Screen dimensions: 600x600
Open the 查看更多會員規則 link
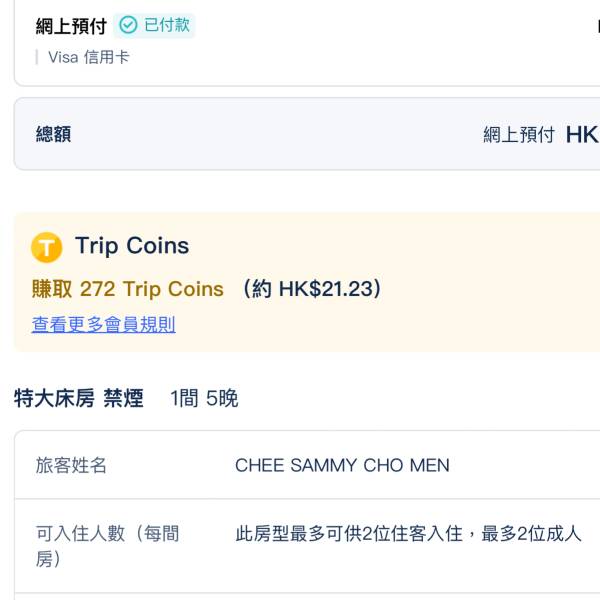(x=103, y=324)
